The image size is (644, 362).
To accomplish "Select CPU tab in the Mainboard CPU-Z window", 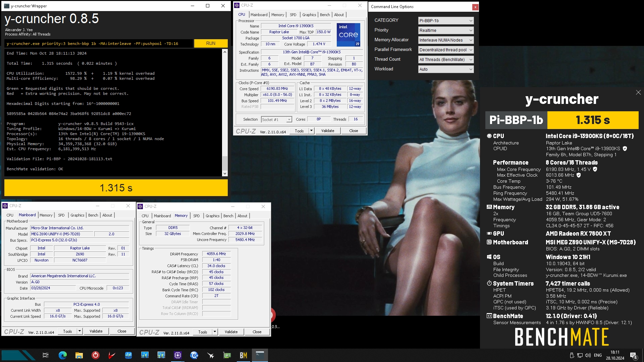I will click(x=10, y=215).
